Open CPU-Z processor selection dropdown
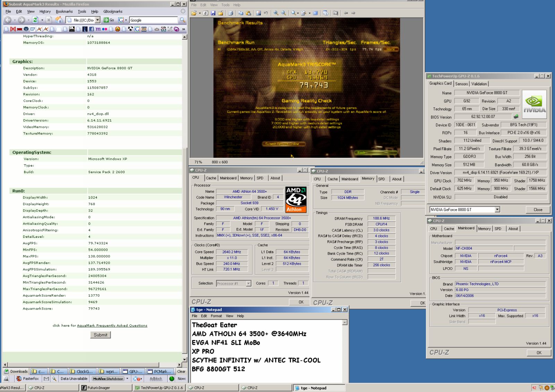Viewport: 555px width, 392px height. click(x=248, y=284)
